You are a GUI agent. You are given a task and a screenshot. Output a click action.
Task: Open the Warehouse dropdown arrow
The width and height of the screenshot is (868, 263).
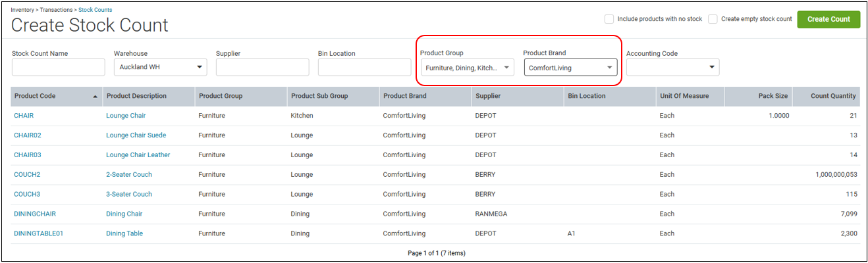click(200, 67)
